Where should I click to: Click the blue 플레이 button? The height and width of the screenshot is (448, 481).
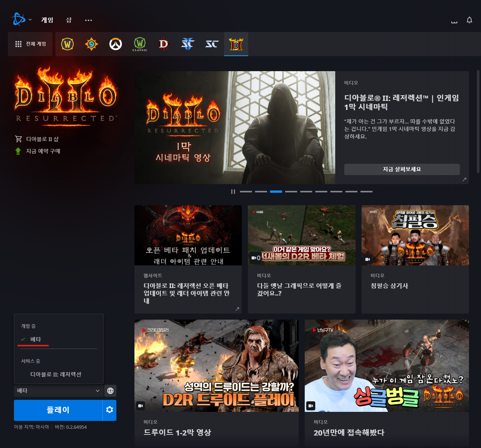click(x=58, y=410)
